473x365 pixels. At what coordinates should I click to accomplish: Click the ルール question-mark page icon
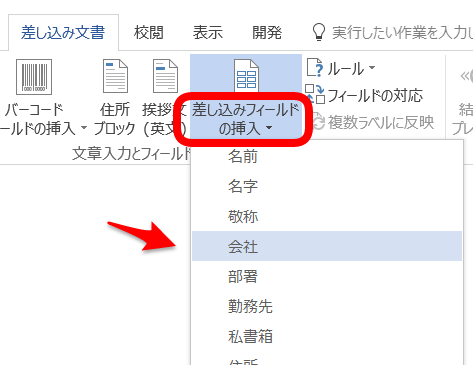(x=314, y=67)
